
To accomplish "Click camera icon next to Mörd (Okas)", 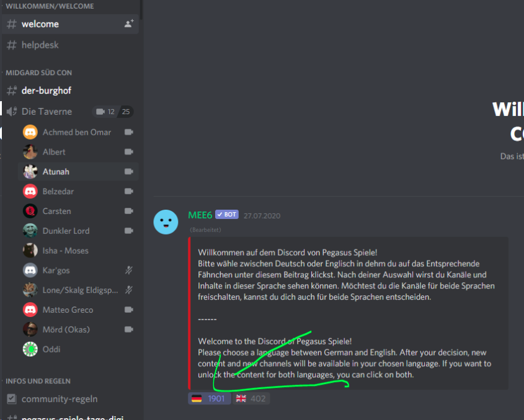I will point(129,329).
